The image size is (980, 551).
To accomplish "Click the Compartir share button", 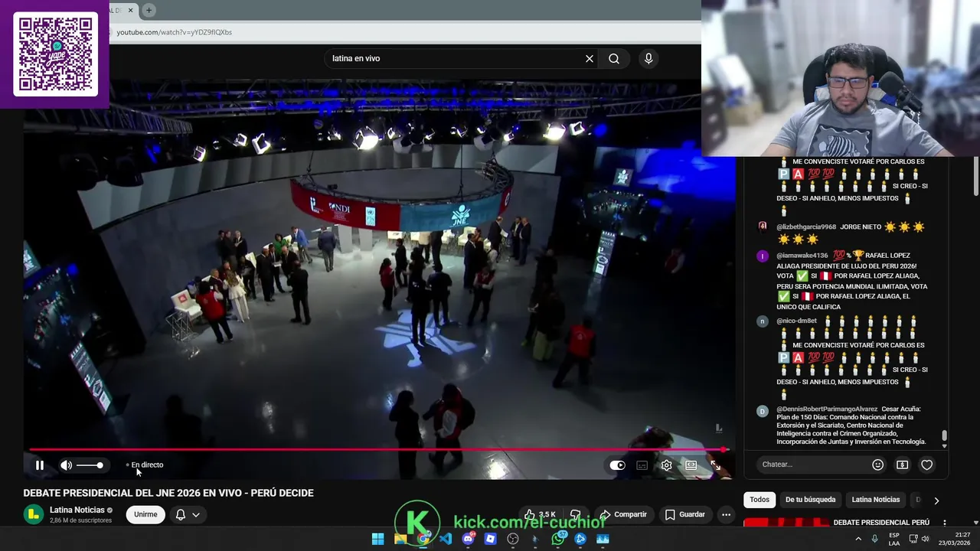I will tap(623, 514).
